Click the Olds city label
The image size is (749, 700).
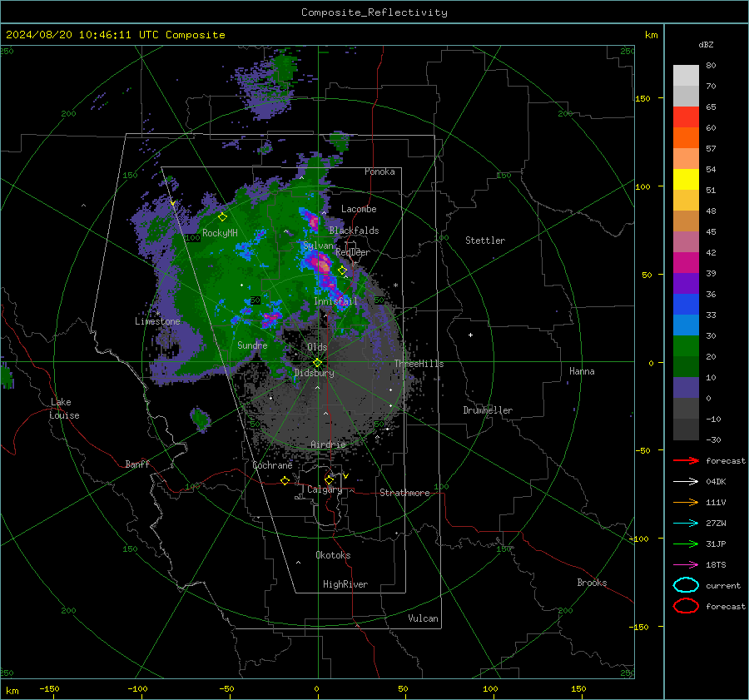pyautogui.click(x=317, y=347)
